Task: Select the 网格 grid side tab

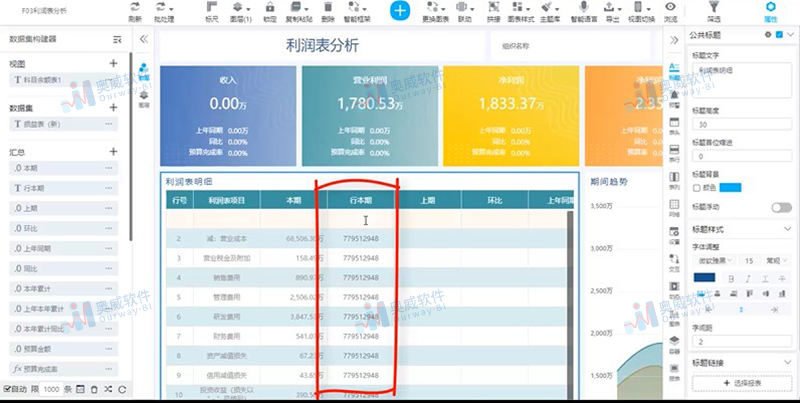Action: 674,208
